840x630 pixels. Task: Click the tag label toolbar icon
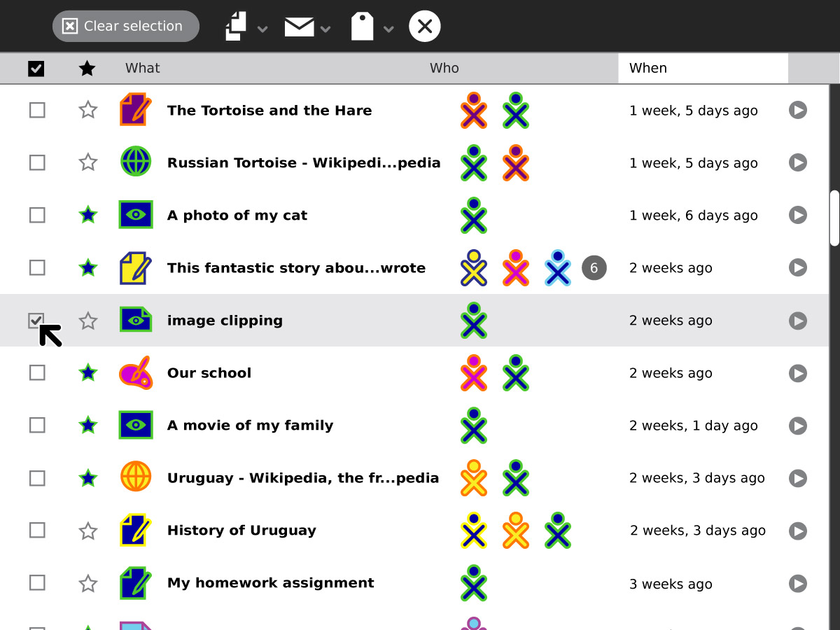(x=362, y=27)
